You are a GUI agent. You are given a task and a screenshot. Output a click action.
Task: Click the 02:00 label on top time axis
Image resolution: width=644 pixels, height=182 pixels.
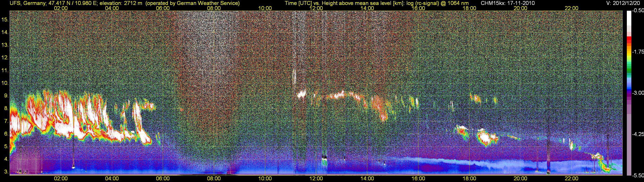61,8
